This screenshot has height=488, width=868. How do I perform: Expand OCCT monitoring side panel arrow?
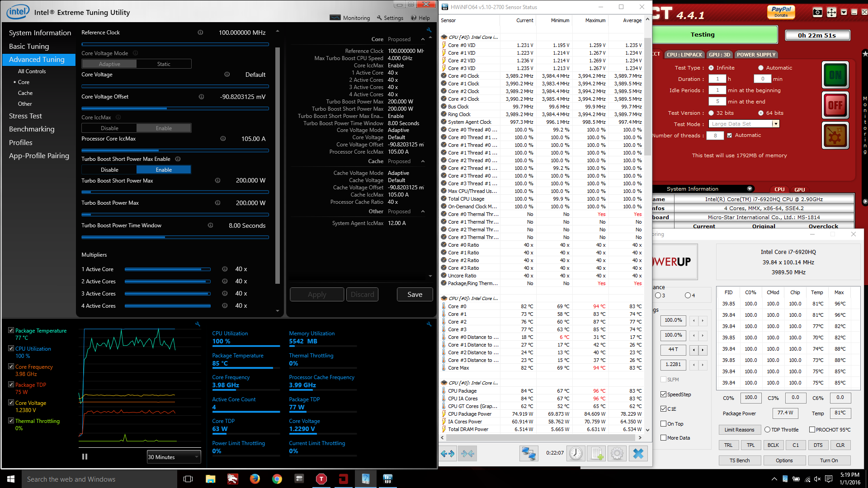pos(865,202)
